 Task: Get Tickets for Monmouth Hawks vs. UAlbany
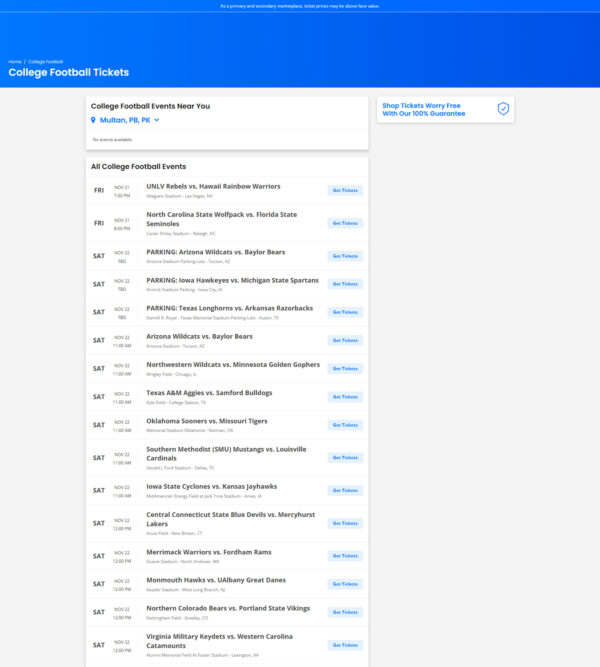[x=345, y=584]
